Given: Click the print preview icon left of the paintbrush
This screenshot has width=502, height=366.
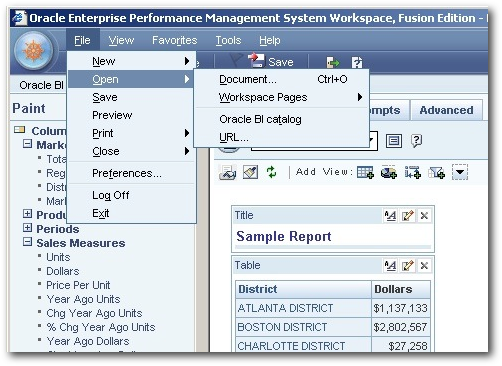Looking at the screenshot, I should 228,172.
